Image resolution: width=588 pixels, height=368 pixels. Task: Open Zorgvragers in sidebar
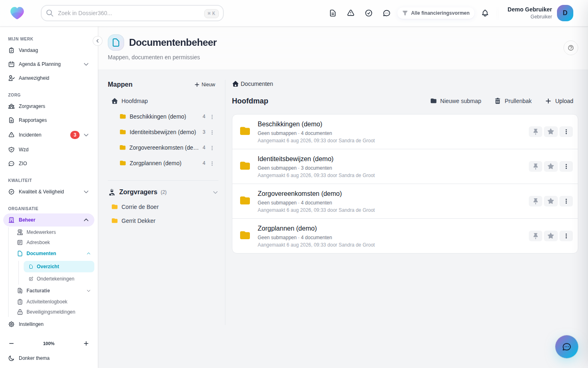[x=49, y=106]
